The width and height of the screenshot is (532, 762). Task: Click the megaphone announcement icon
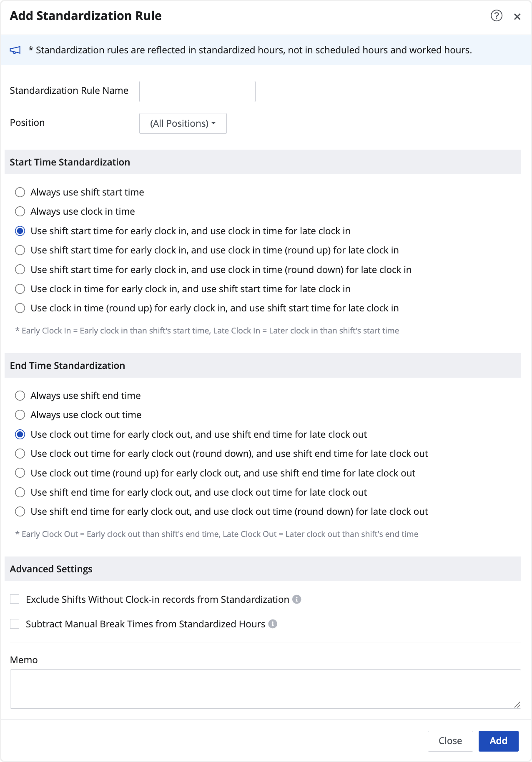point(15,50)
